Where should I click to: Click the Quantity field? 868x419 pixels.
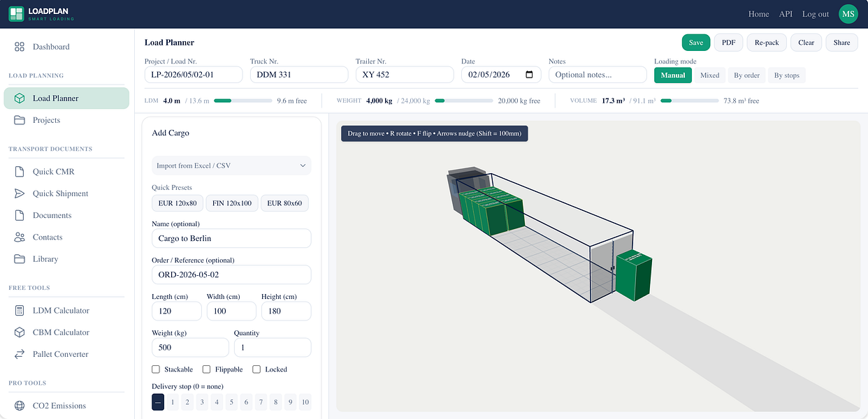(273, 347)
